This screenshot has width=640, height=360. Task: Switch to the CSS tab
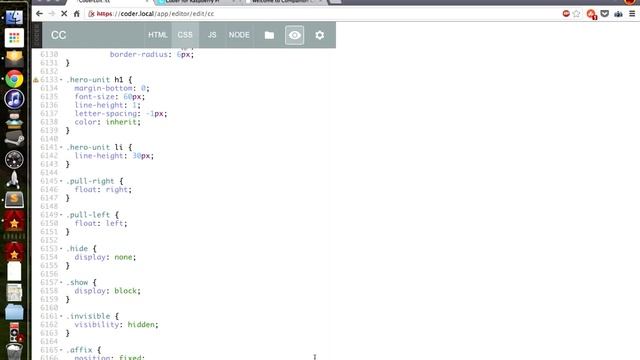[185, 35]
